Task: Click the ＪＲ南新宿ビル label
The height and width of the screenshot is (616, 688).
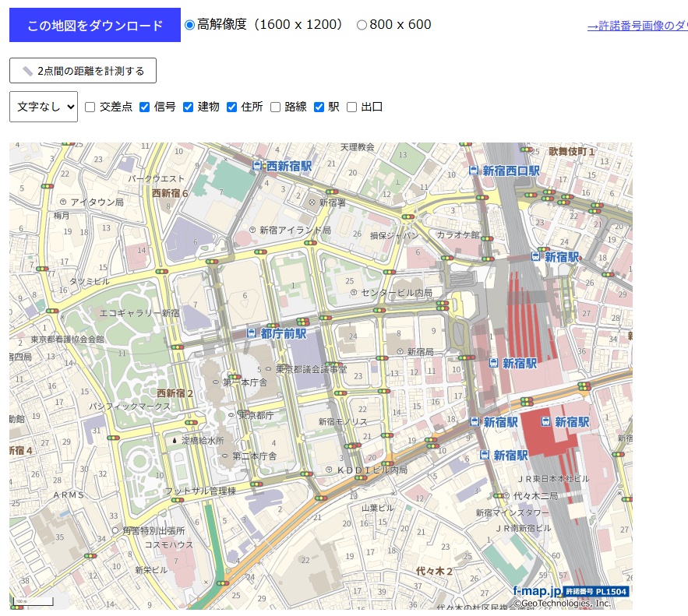Action: point(523,528)
